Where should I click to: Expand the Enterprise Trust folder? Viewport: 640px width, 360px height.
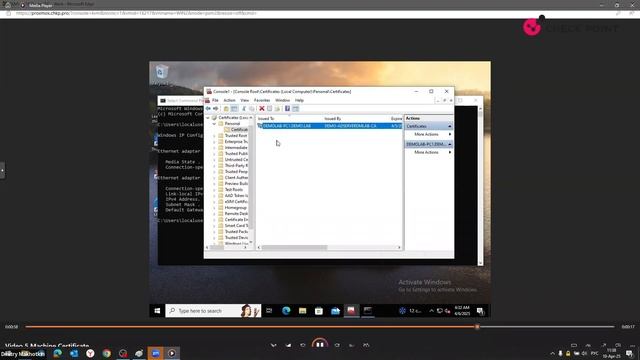click(x=214, y=142)
